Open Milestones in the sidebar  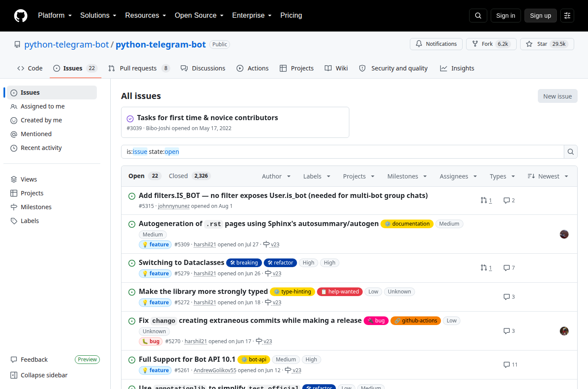pos(52,207)
